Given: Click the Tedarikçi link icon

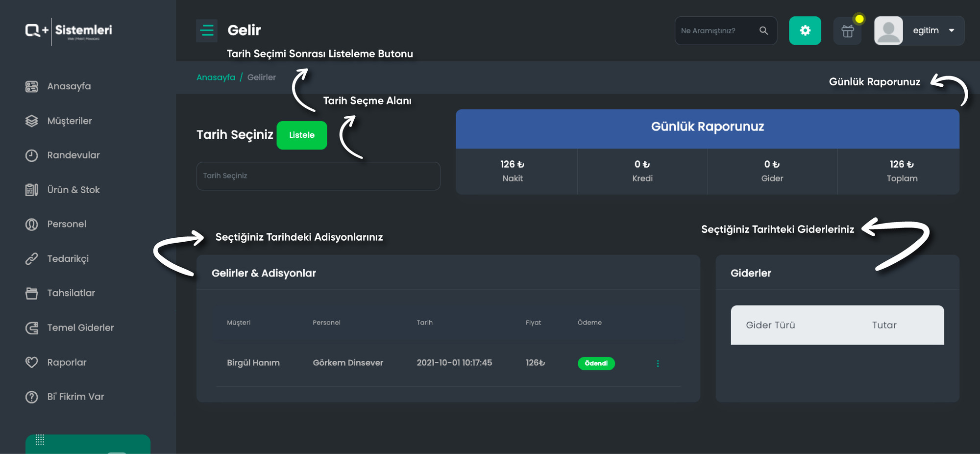Looking at the screenshot, I should (x=31, y=259).
